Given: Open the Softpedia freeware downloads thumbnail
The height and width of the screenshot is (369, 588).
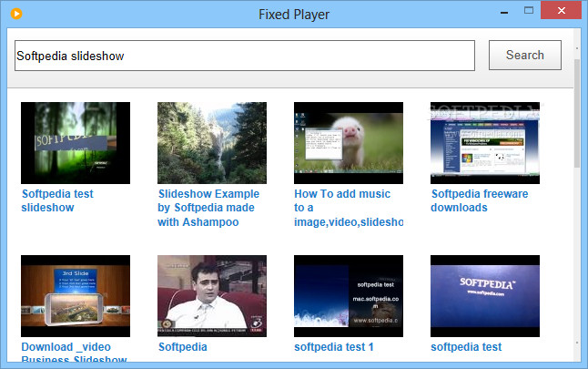Looking at the screenshot, I should 485,143.
